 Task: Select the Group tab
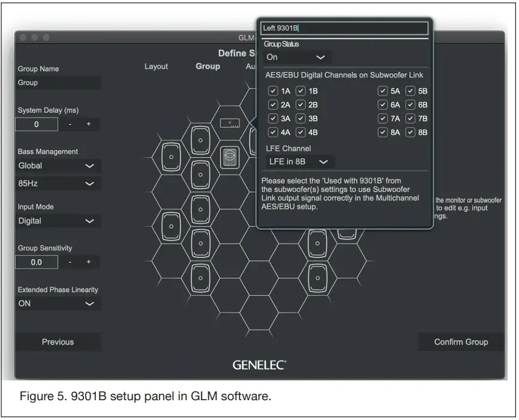click(x=208, y=67)
